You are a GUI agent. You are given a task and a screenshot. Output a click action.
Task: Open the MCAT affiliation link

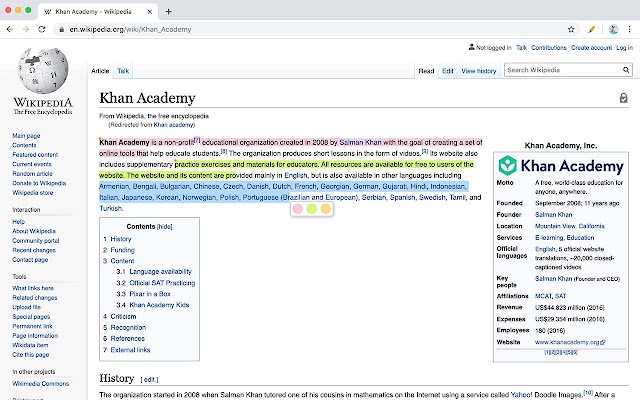pyautogui.click(x=543, y=296)
